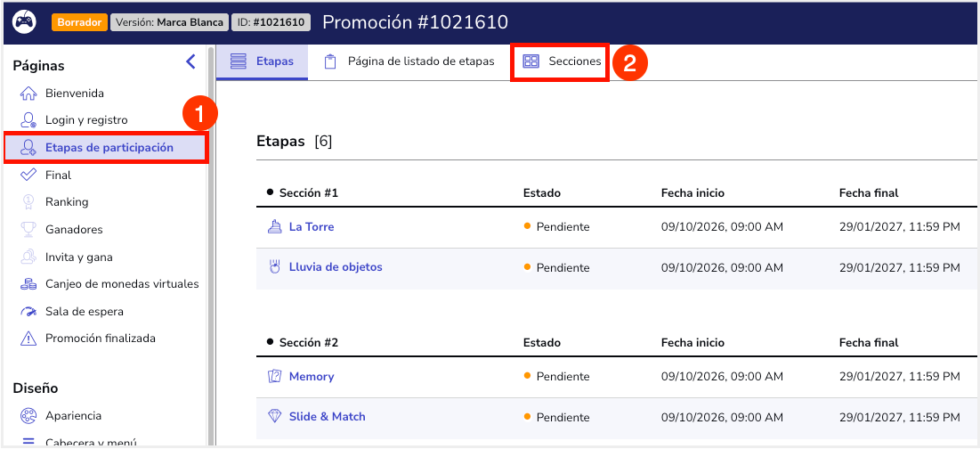
Task: Open the Lluvia de objetos stage link
Action: click(x=336, y=267)
